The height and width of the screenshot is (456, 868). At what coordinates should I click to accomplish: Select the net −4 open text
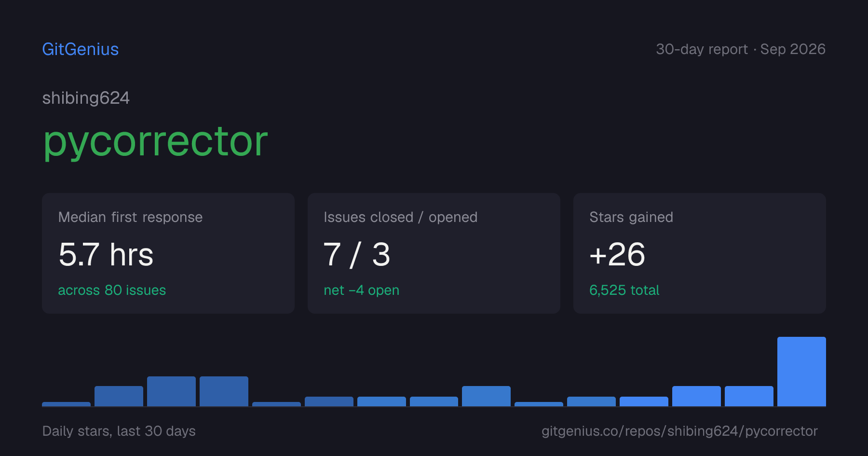362,290
